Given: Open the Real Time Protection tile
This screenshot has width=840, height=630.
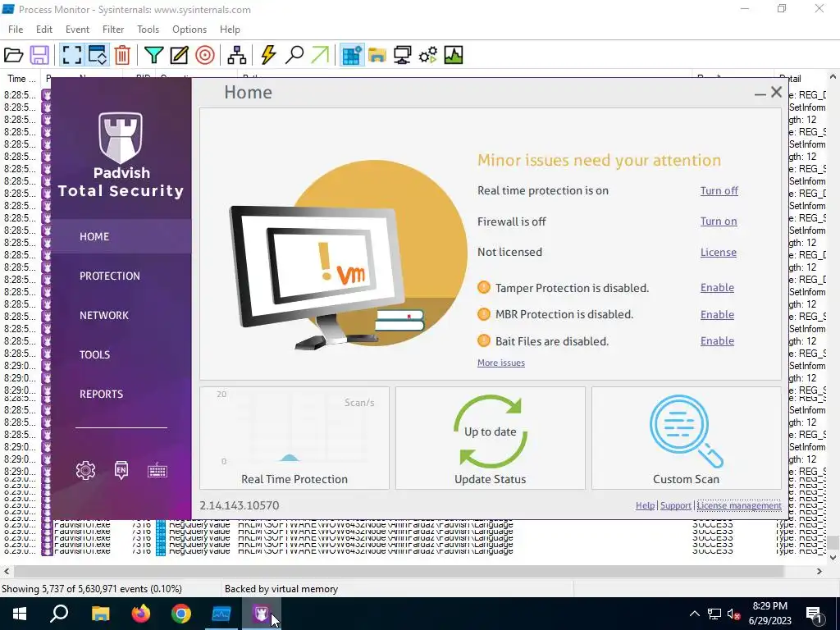Looking at the screenshot, I should click(x=294, y=438).
